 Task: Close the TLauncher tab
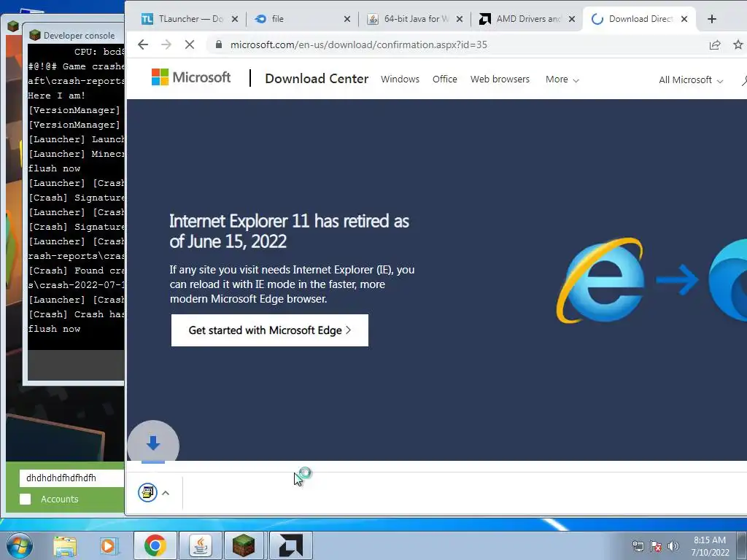point(235,19)
